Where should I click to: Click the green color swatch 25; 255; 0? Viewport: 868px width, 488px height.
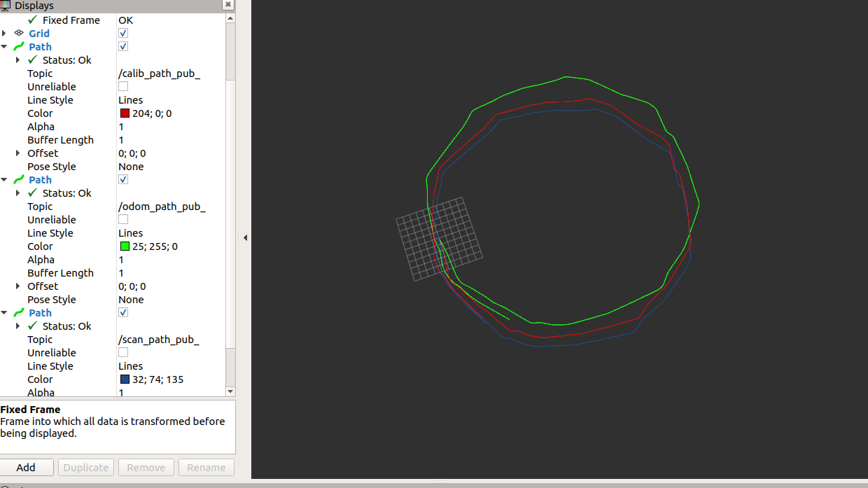[x=125, y=246]
